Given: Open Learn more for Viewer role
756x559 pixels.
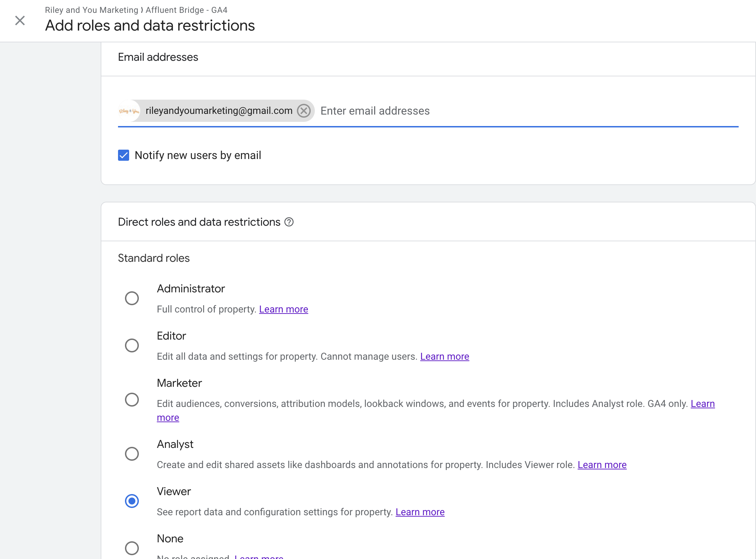Looking at the screenshot, I should click(x=420, y=512).
